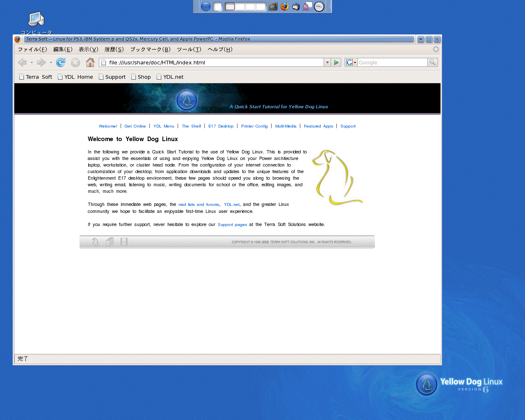
Task: Open the search engine selector dropdown
Action: (x=351, y=62)
